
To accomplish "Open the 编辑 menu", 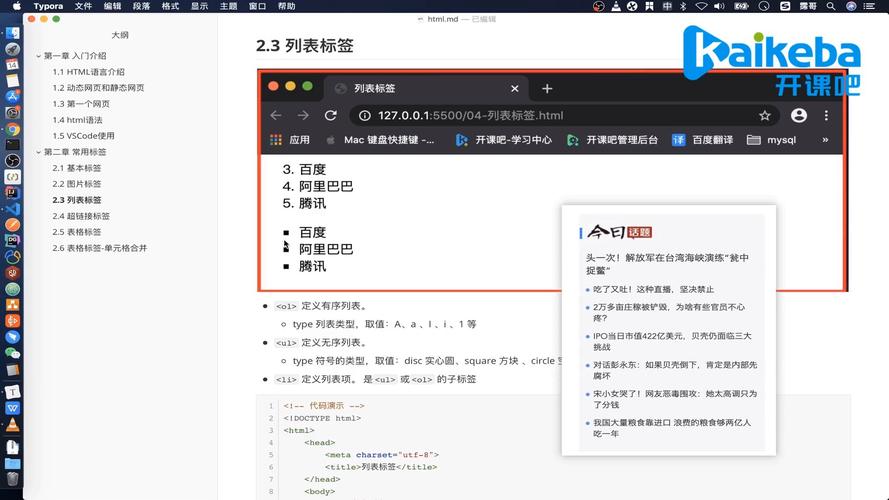I will 112,6.
